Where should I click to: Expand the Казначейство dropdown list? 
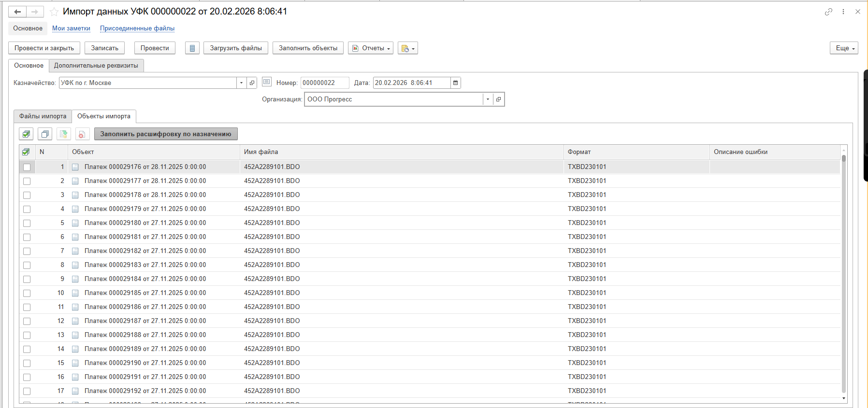point(241,83)
